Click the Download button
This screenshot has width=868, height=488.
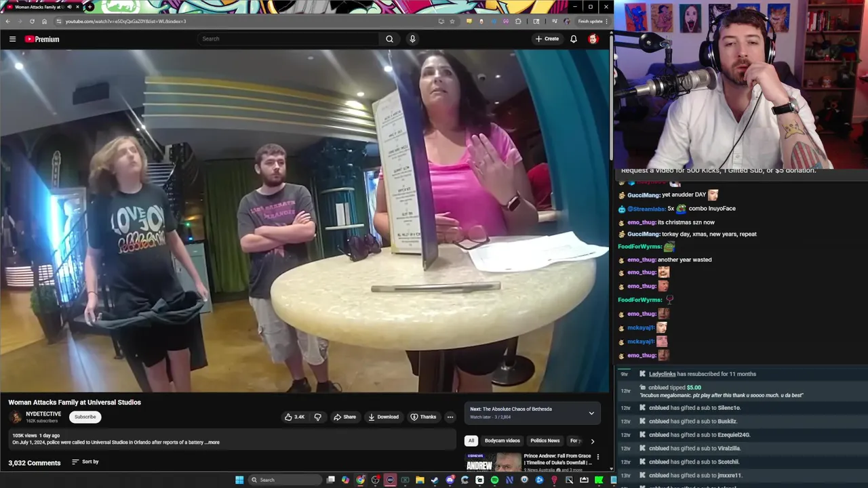coord(383,417)
